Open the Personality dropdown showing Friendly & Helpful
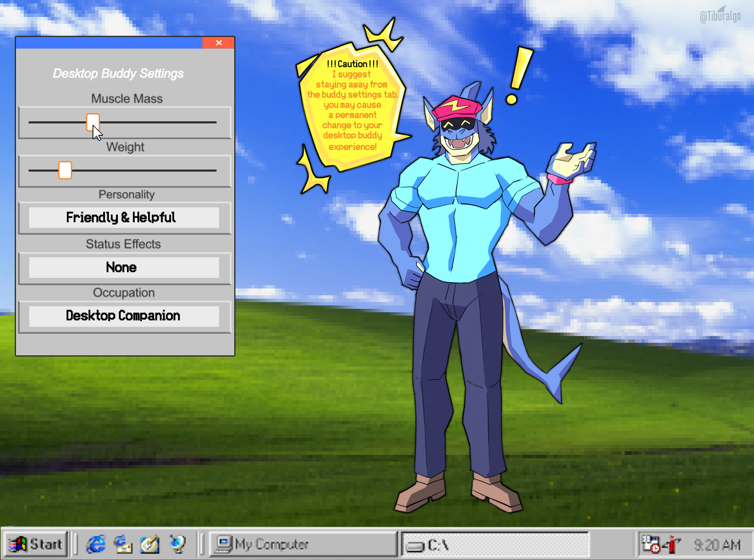The width and height of the screenshot is (754, 560). (x=124, y=218)
